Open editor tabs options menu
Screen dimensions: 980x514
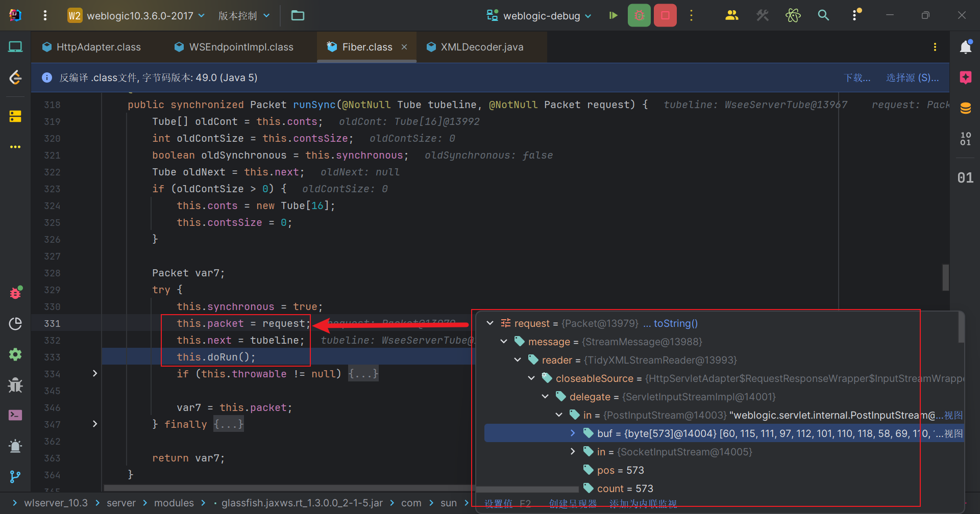click(x=935, y=47)
